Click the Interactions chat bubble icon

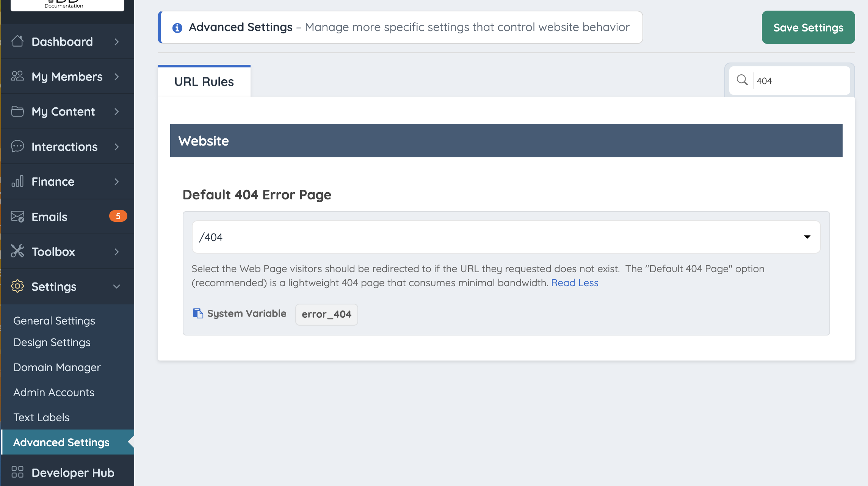(x=17, y=146)
